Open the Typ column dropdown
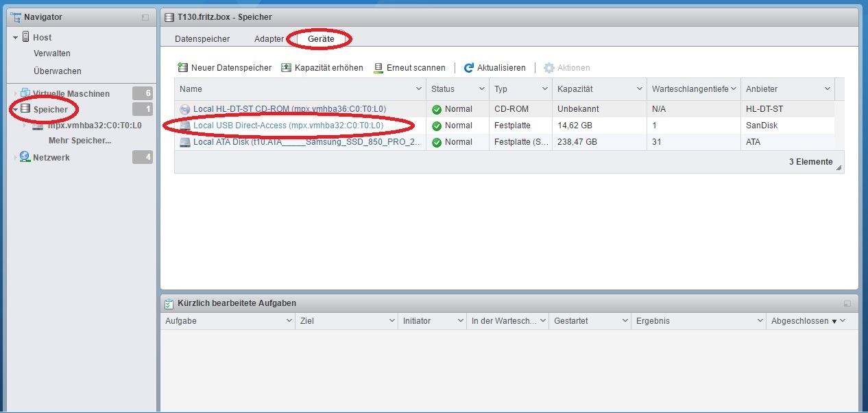Image resolution: width=868 pixels, height=413 pixels. pos(545,89)
